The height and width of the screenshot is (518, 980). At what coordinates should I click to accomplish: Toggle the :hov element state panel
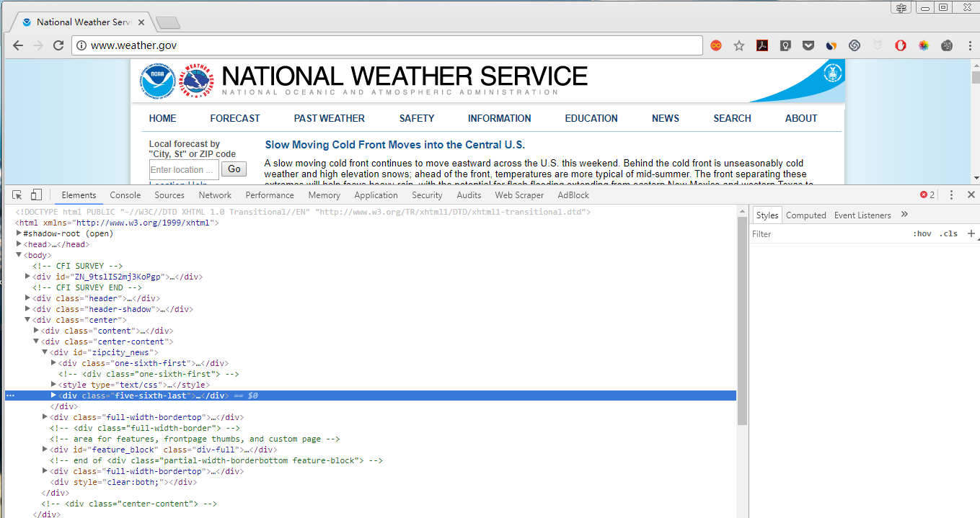(x=922, y=233)
